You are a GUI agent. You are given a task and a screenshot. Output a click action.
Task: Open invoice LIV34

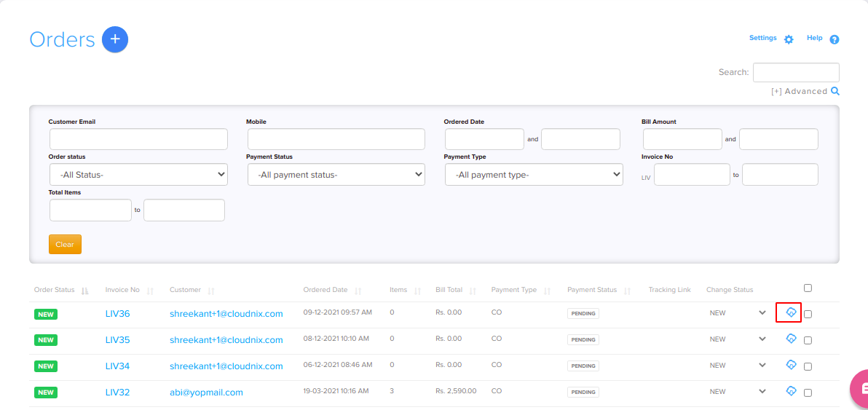117,366
